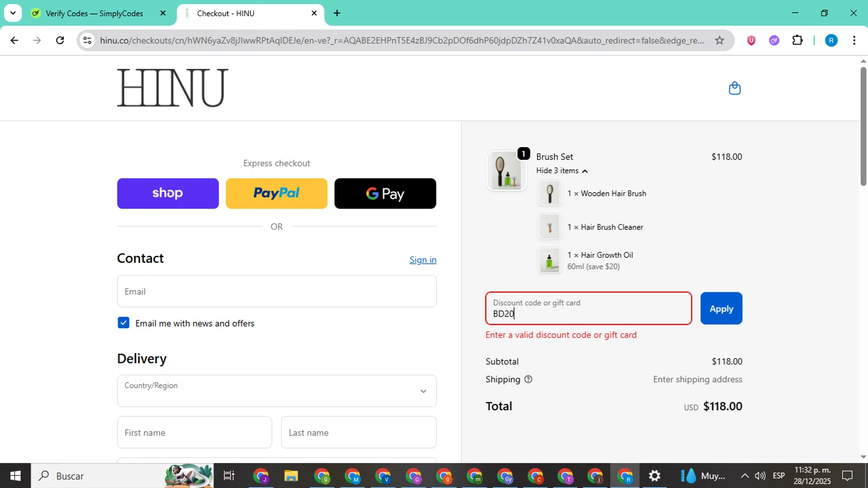Pay with PayPal button

point(277,193)
